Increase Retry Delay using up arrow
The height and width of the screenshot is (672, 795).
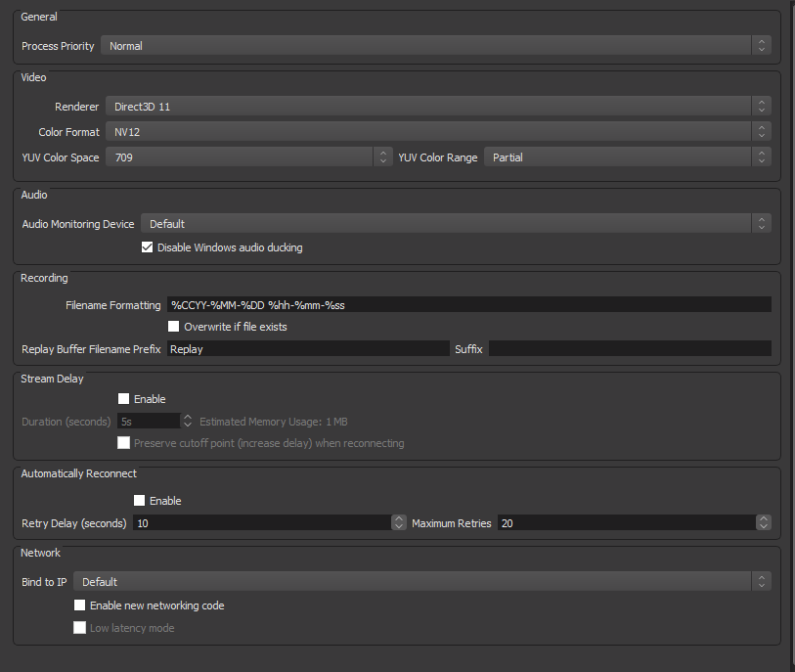(399, 518)
